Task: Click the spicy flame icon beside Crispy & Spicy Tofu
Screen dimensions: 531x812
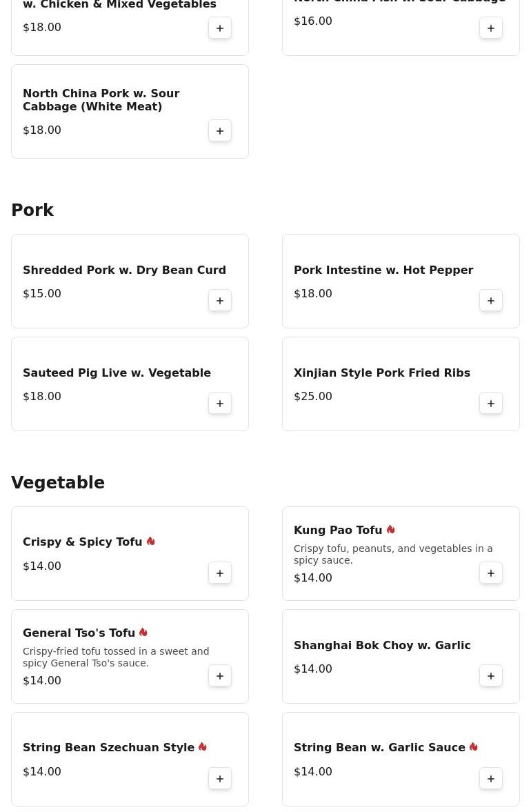Action: click(x=150, y=542)
